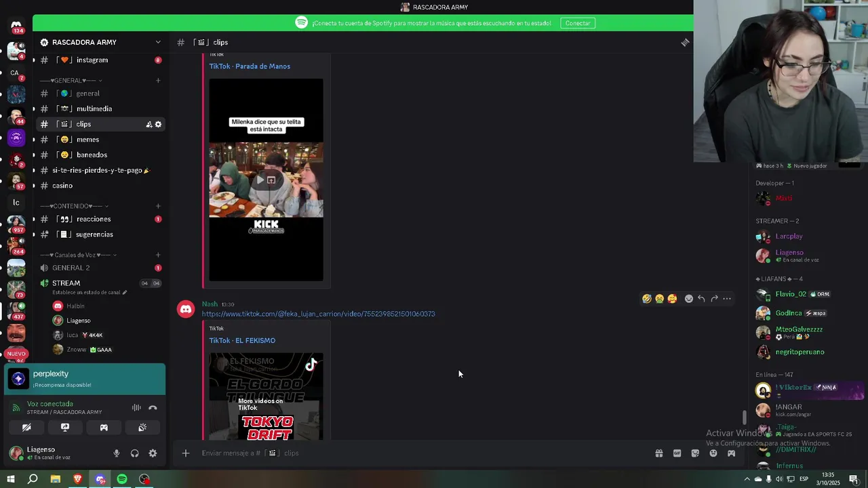Screen dimensions: 868x488
Task: Open TikTok · EL FEKISMO link
Action: pyautogui.click(x=242, y=341)
